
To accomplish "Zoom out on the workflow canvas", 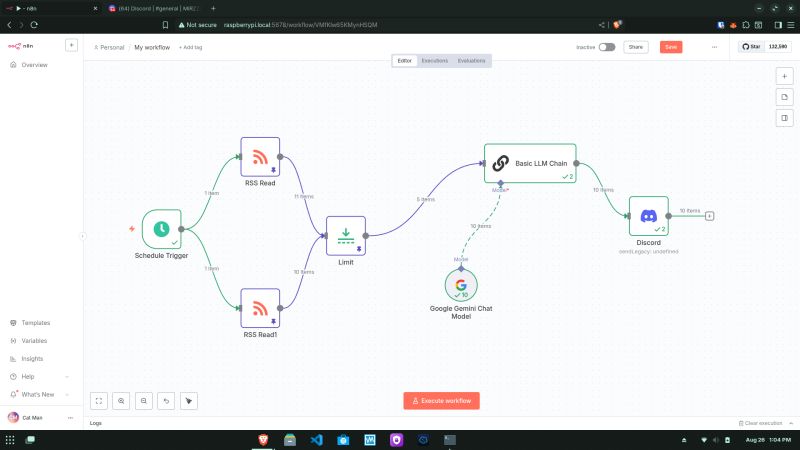I will tap(144, 401).
